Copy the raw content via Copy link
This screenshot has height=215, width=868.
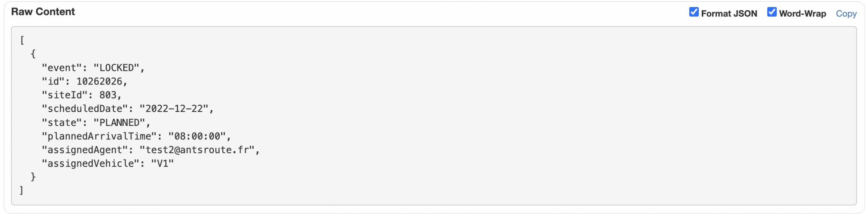coord(846,13)
